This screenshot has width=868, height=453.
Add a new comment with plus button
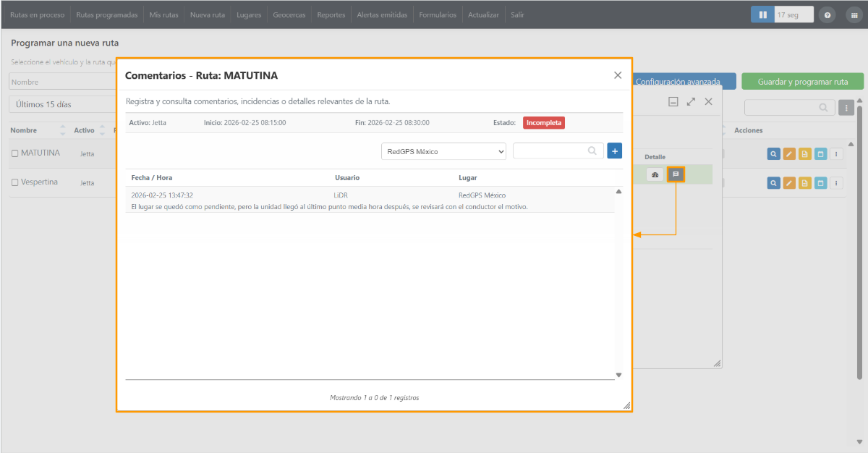click(x=615, y=151)
